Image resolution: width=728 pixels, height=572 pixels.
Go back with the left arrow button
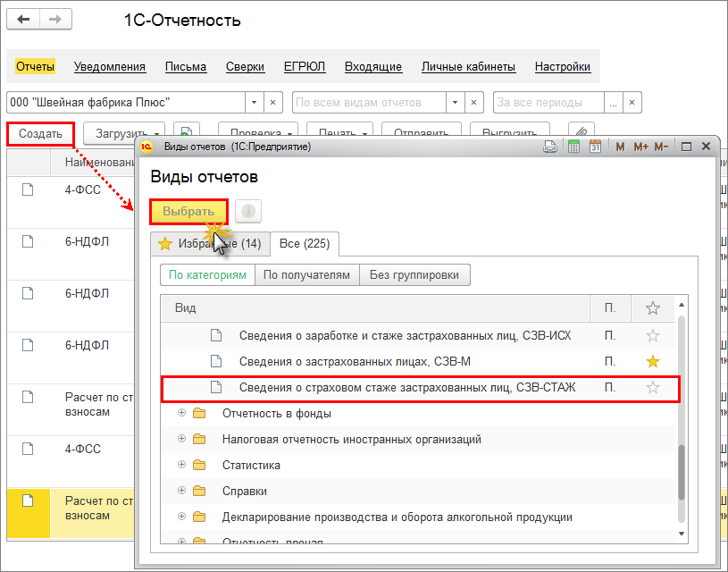coord(23,20)
